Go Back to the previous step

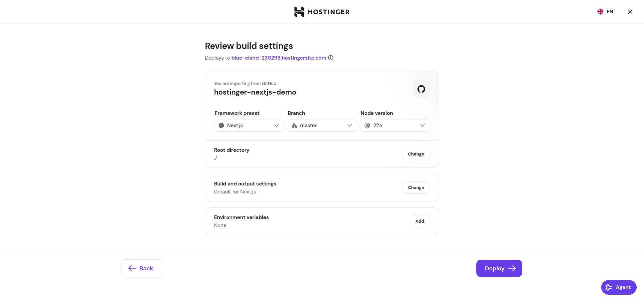point(142,268)
